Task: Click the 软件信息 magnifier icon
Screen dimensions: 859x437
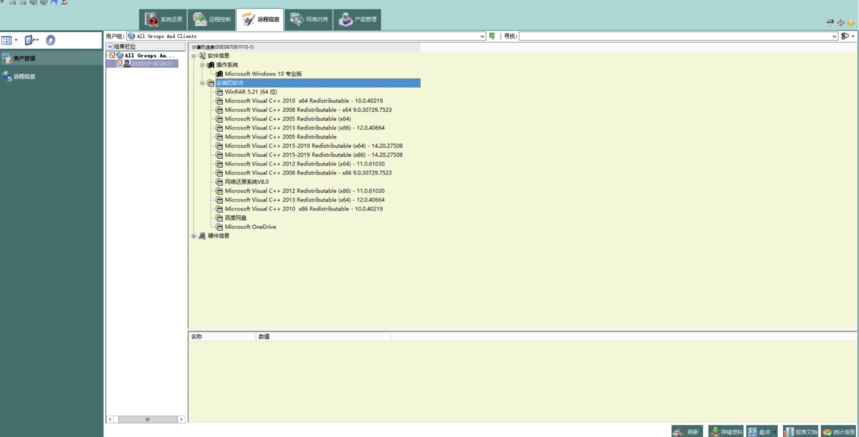Action: [x=202, y=56]
